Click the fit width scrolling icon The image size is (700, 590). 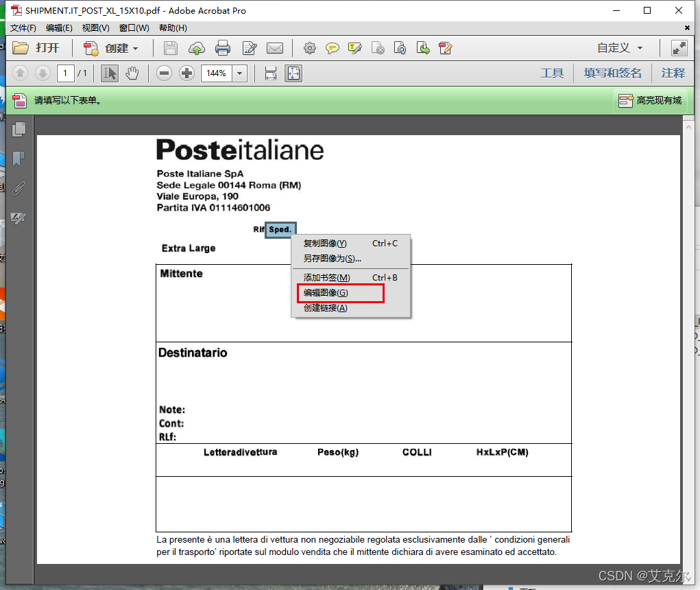(271, 73)
